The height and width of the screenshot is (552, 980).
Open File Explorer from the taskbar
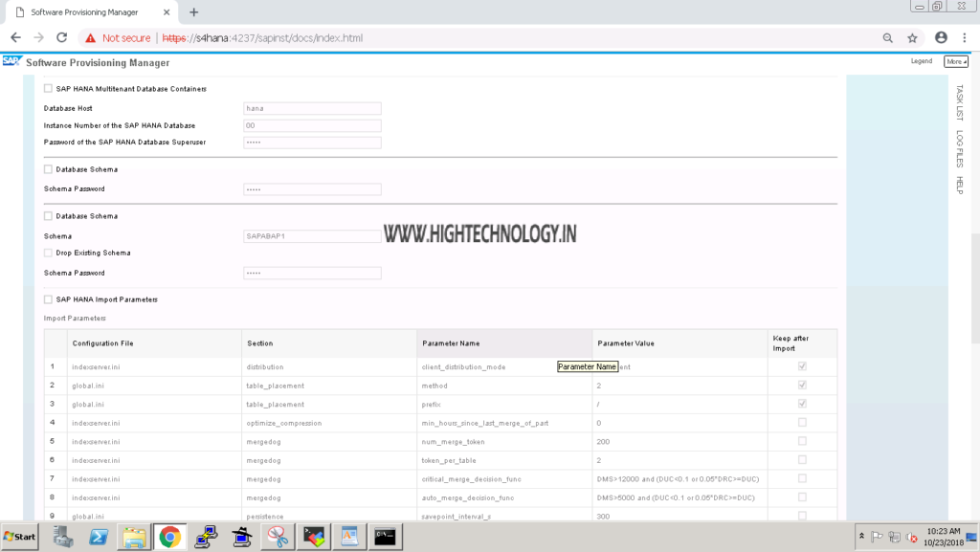point(134,537)
